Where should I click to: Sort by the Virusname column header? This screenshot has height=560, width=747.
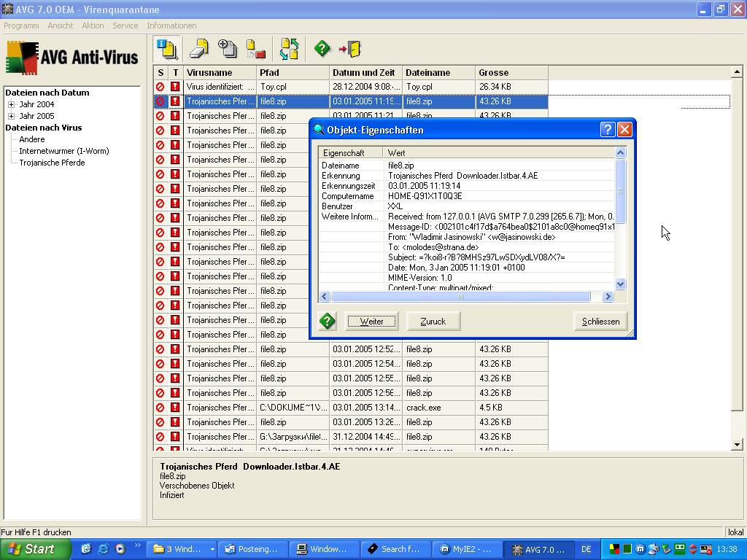(220, 73)
